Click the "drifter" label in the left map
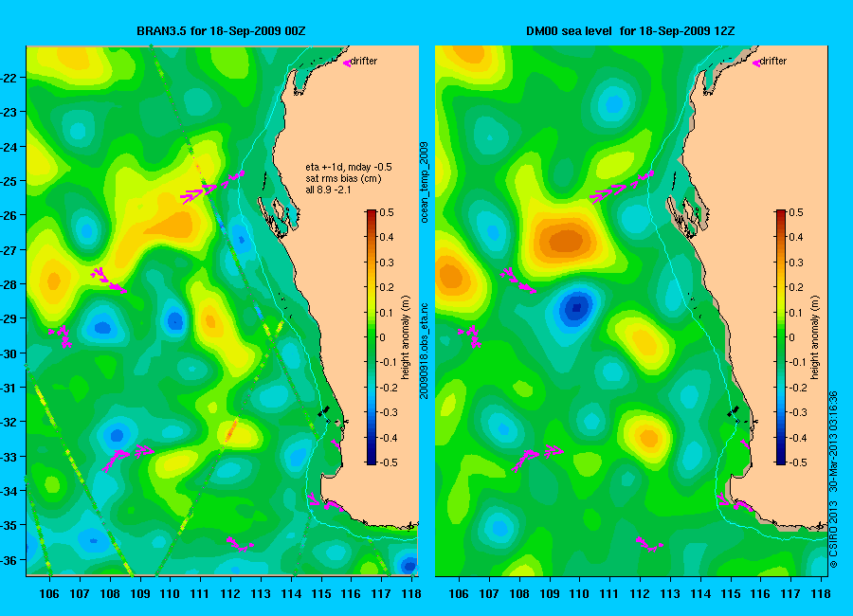 coord(364,61)
